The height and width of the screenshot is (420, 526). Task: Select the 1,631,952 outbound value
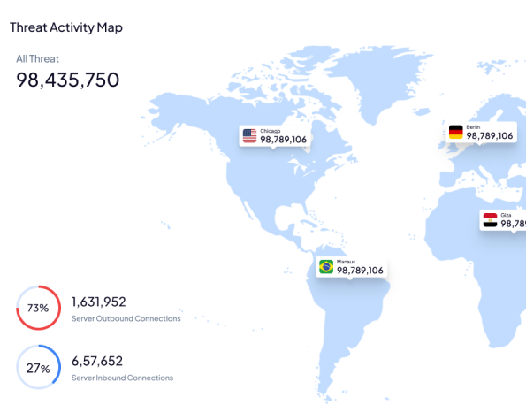[x=99, y=302]
